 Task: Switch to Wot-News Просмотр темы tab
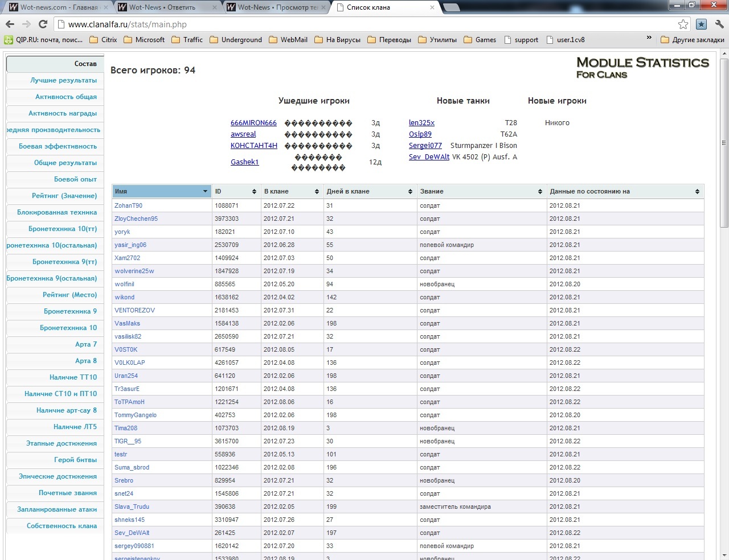coord(277,7)
